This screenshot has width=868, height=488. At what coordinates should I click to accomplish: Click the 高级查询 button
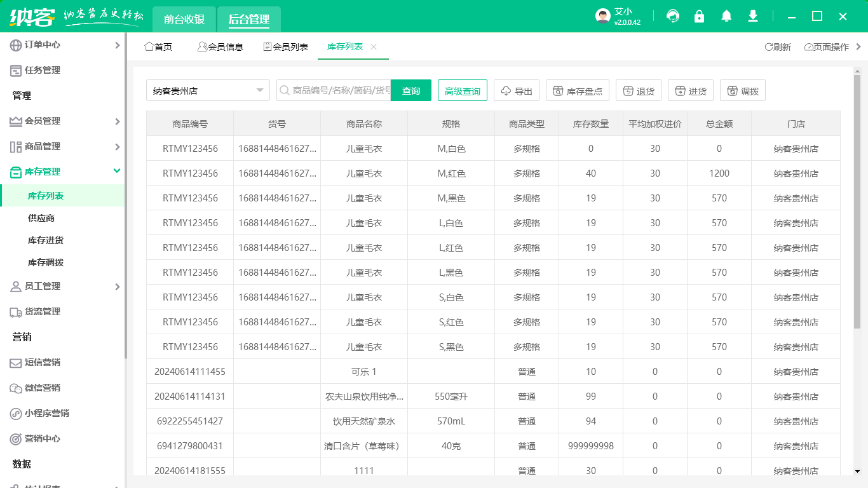(x=463, y=91)
